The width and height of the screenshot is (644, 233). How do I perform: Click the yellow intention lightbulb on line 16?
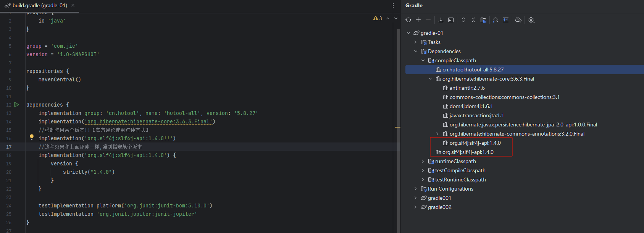click(x=32, y=137)
